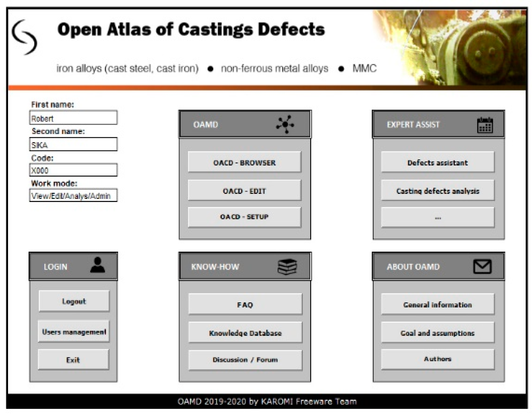The height and width of the screenshot is (414, 532).
Task: Launch OACD - EDIT
Action: coord(244,191)
